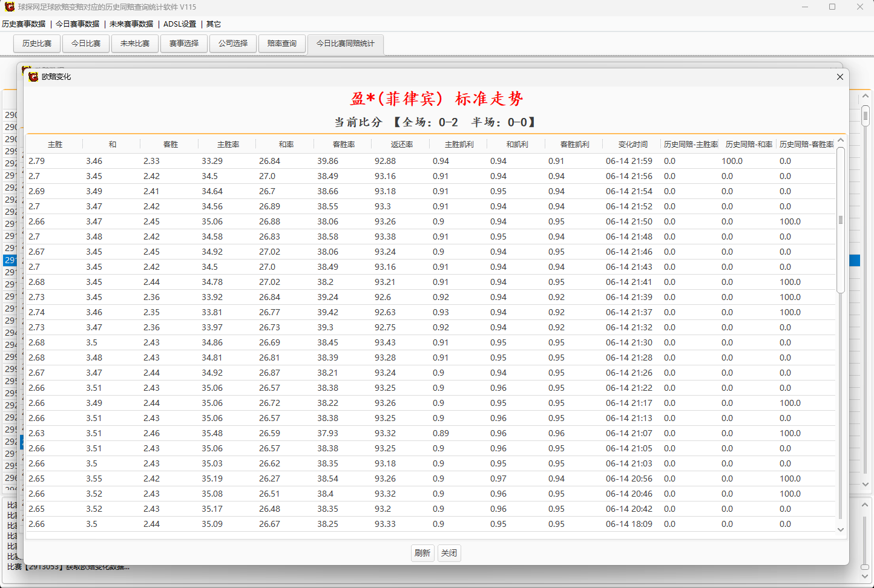Screen dimensions: 874x588
Task: Open the 今日赛事数据 menu
Action: click(x=77, y=24)
